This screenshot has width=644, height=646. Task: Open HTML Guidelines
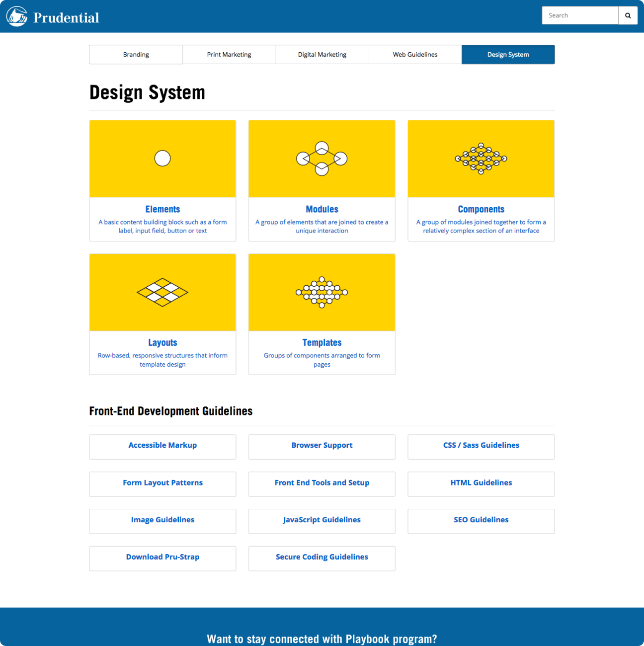click(x=481, y=484)
